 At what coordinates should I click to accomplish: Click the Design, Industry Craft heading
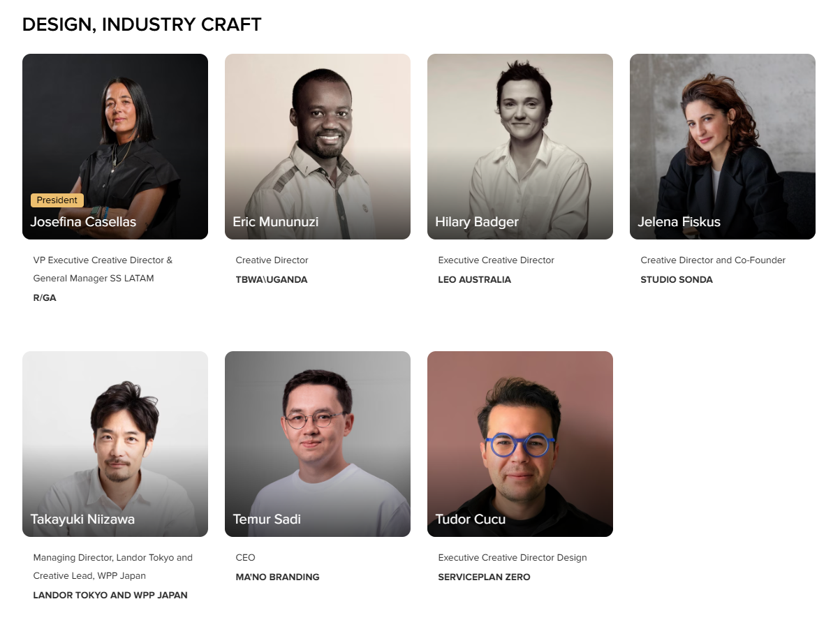tap(142, 24)
